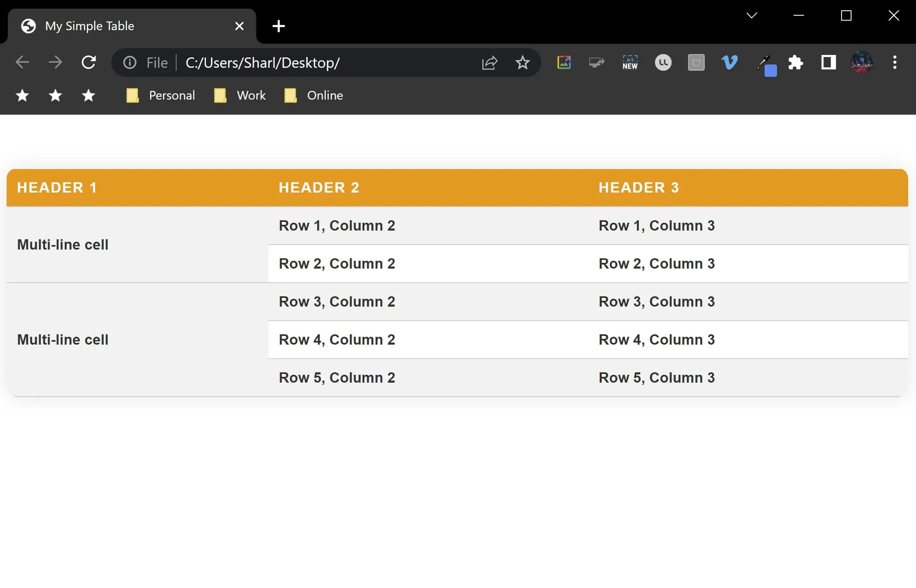916x588 pixels.
Task: Click the browser reload button
Action: pos(88,62)
